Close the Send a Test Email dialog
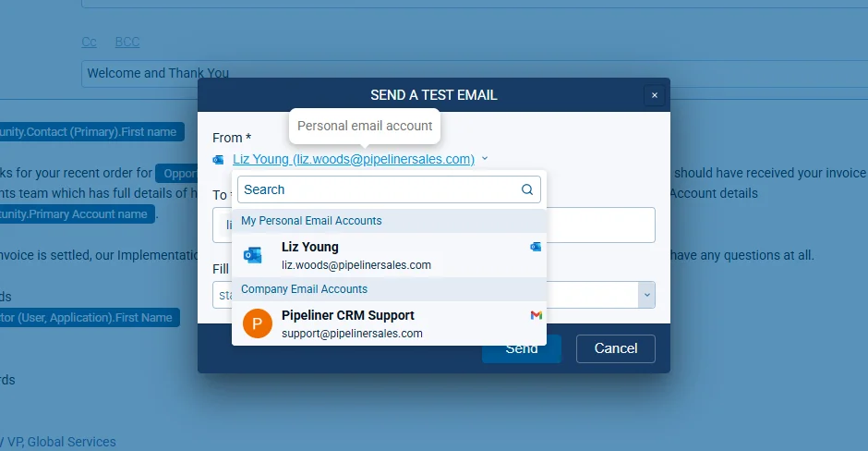Viewport: 868px width, 451px height. point(655,95)
